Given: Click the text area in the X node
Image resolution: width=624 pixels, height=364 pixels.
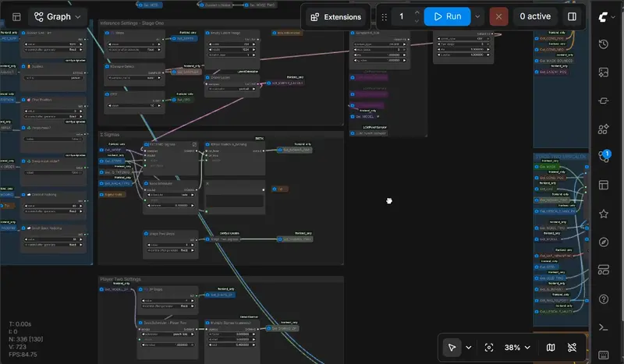Looking at the screenshot, I should [x=235, y=201].
